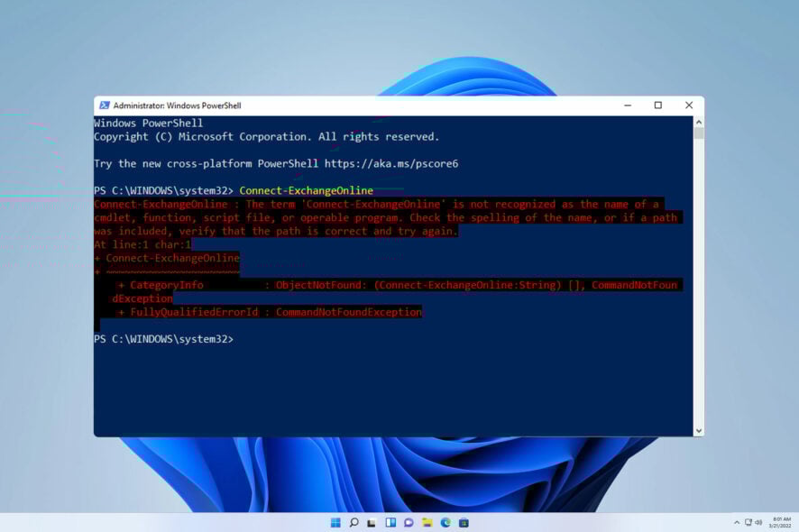Open the clock and date flyout

click(780, 522)
